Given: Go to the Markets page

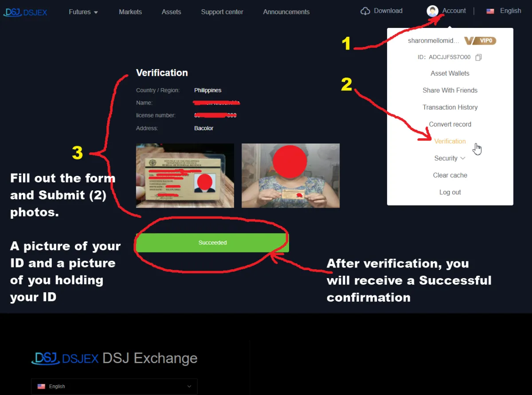Looking at the screenshot, I should coord(130,12).
